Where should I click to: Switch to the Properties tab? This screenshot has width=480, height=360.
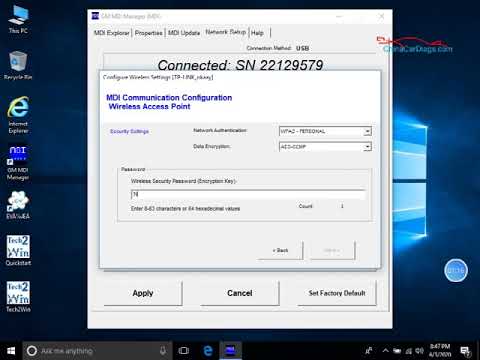pyautogui.click(x=149, y=33)
